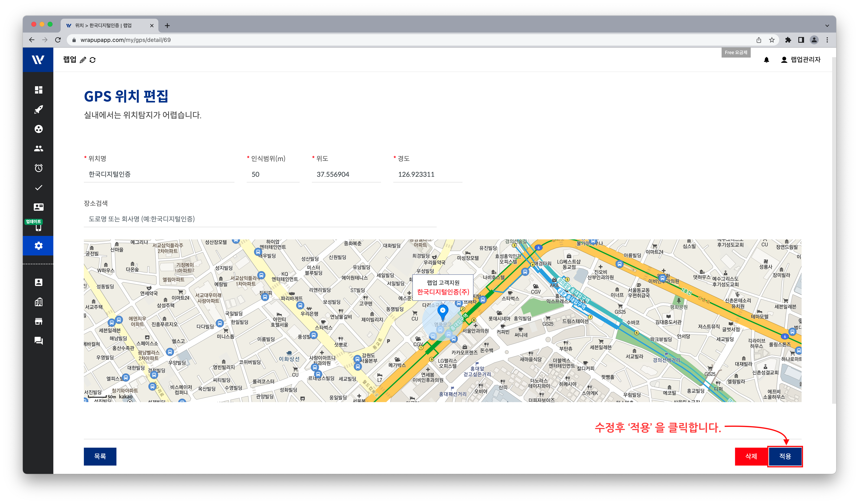Click the refresh icon beside 랩업

click(92, 60)
